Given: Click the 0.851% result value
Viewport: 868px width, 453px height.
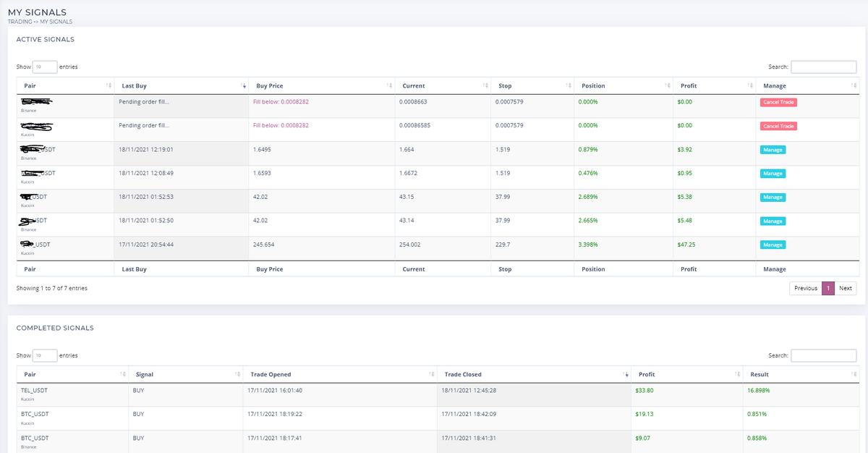Looking at the screenshot, I should coord(757,414).
